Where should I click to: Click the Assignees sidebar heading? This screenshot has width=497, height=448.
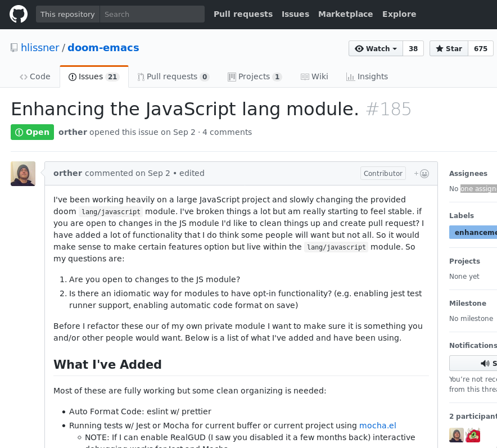(468, 174)
